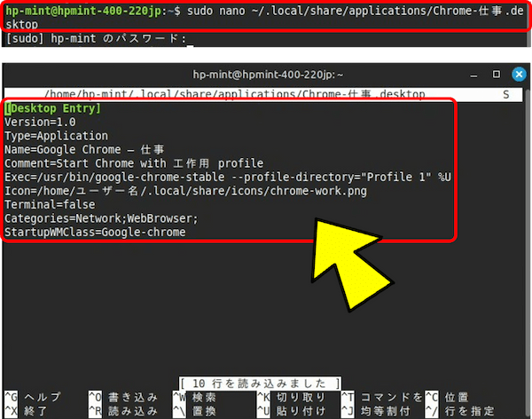Click the sudo password prompt line
This screenshot has height=419, width=532.
click(x=98, y=39)
